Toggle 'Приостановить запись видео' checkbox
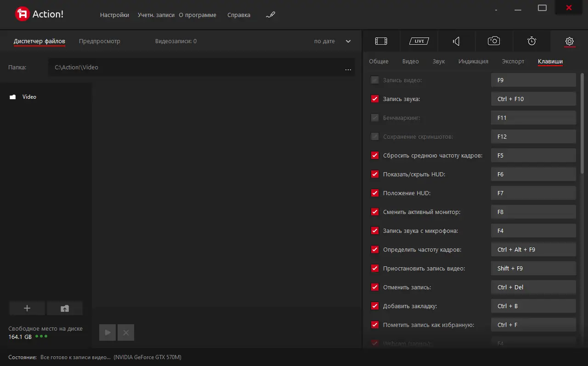Viewport: 588px width, 366px height. pos(375,268)
